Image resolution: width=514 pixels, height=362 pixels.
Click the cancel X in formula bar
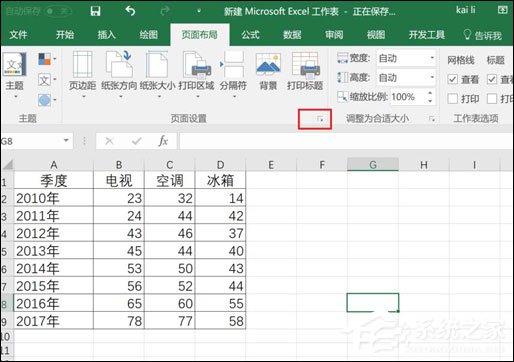click(109, 141)
